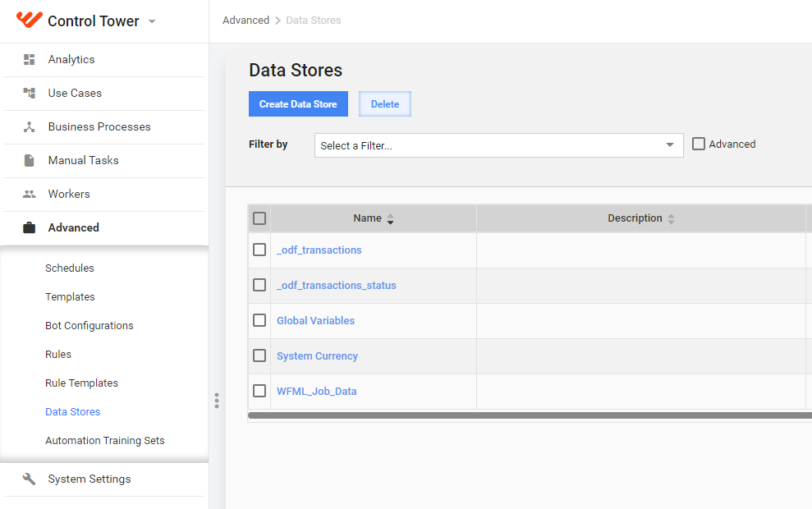Click the Delete button

385,104
